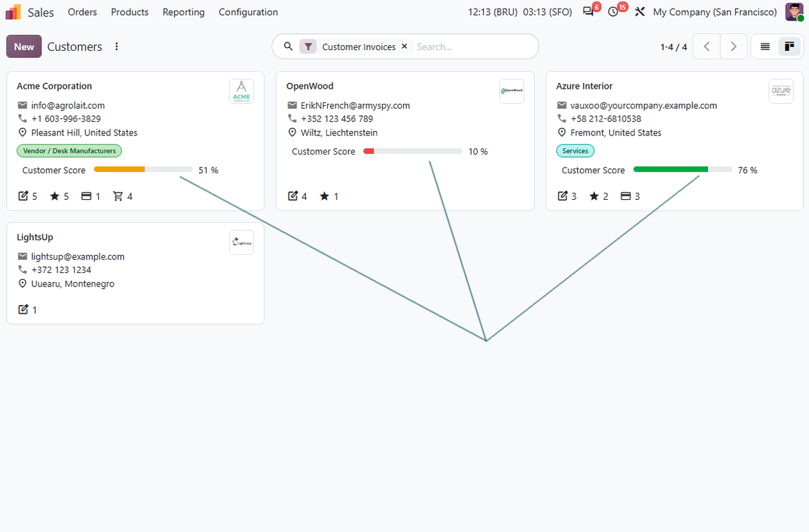Create a New customer
This screenshot has height=532, width=809.
[24, 47]
